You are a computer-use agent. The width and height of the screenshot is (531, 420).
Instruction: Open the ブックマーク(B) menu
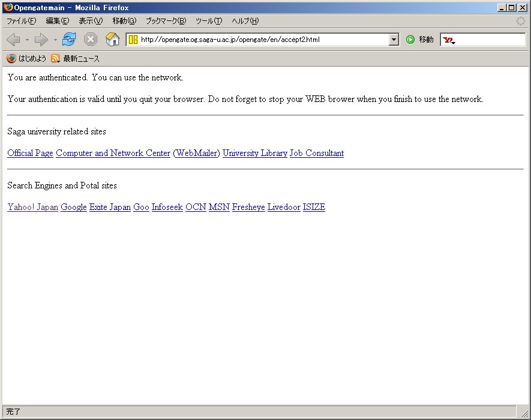[x=166, y=21]
